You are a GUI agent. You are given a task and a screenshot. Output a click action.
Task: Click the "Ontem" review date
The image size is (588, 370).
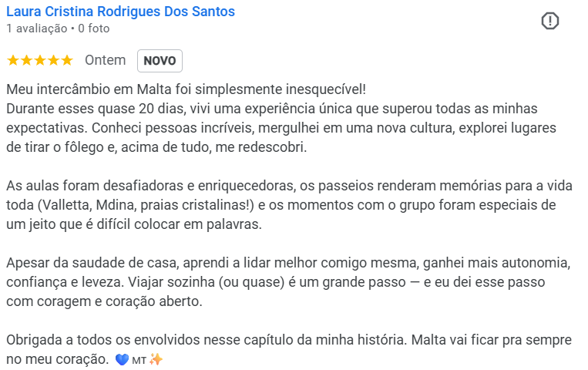(x=105, y=60)
